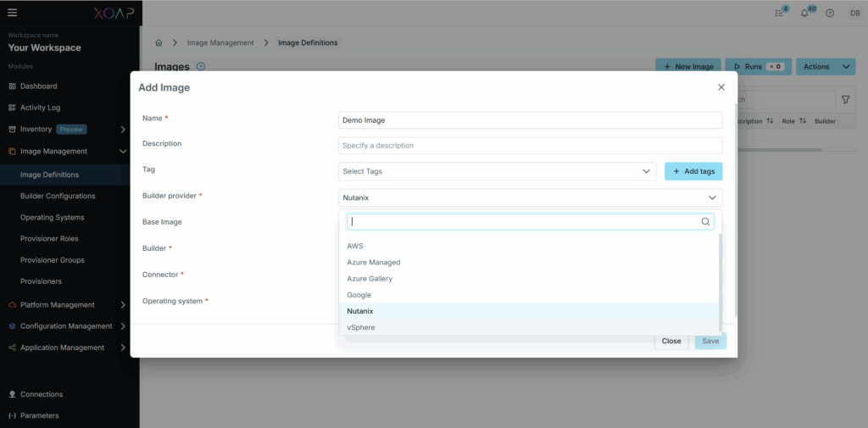Close the Add Image dialog with X
Image resolution: width=868 pixels, height=428 pixels.
point(721,87)
